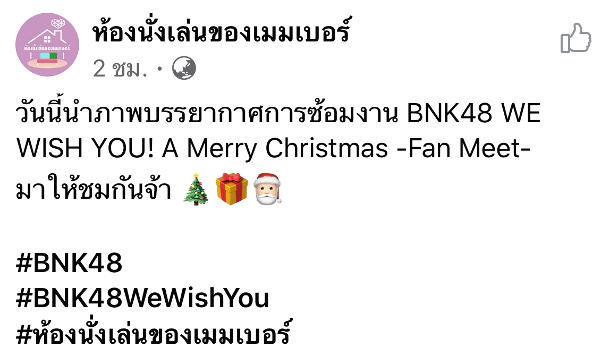This screenshot has width=601, height=364.
Task: Open the #BNK48WeWishYou hashtag
Action: [142, 299]
